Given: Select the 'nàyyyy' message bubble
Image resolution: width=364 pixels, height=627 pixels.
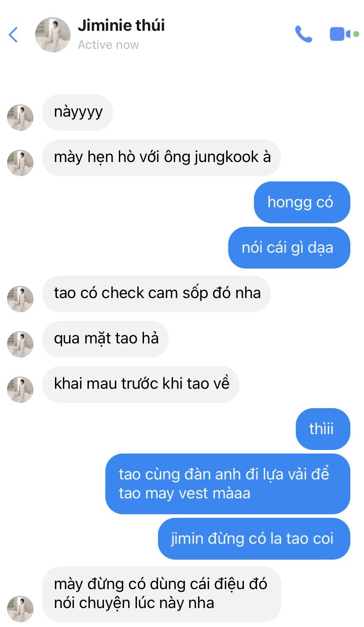Looking at the screenshot, I should point(77,112).
